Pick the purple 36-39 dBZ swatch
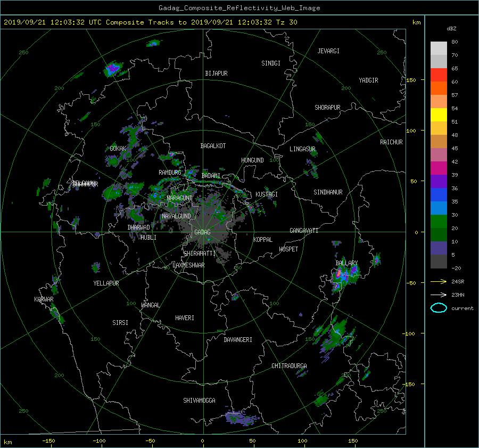This screenshot has height=448, width=479. click(x=439, y=181)
